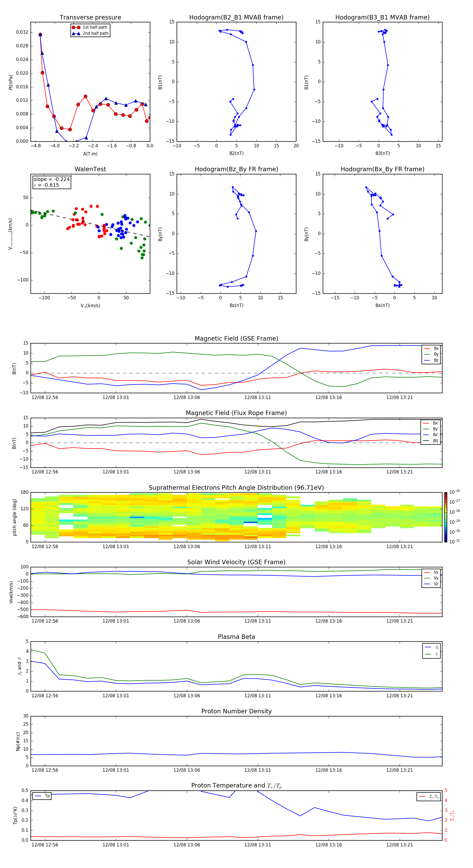Click the red "Bx" legend entry in GSE plot

[x=431, y=349]
